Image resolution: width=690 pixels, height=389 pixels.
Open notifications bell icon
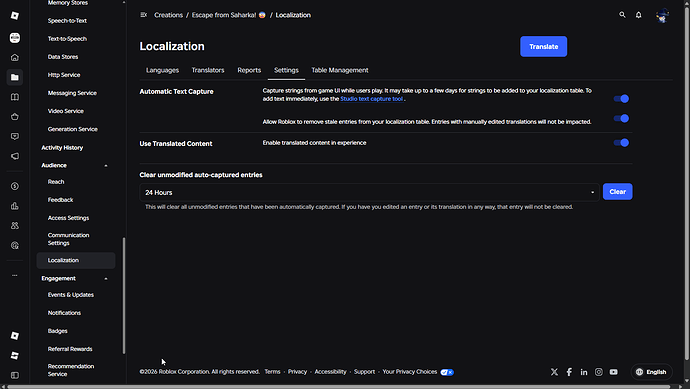coord(639,15)
